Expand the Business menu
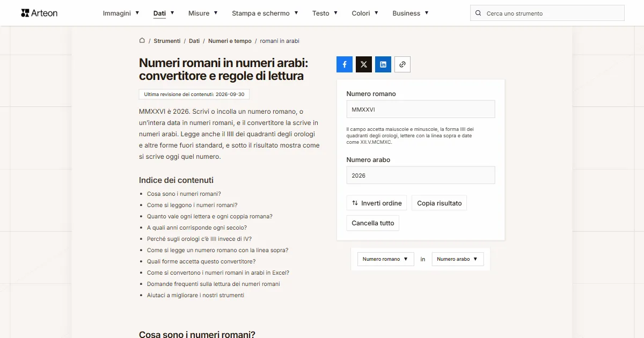 (x=411, y=13)
